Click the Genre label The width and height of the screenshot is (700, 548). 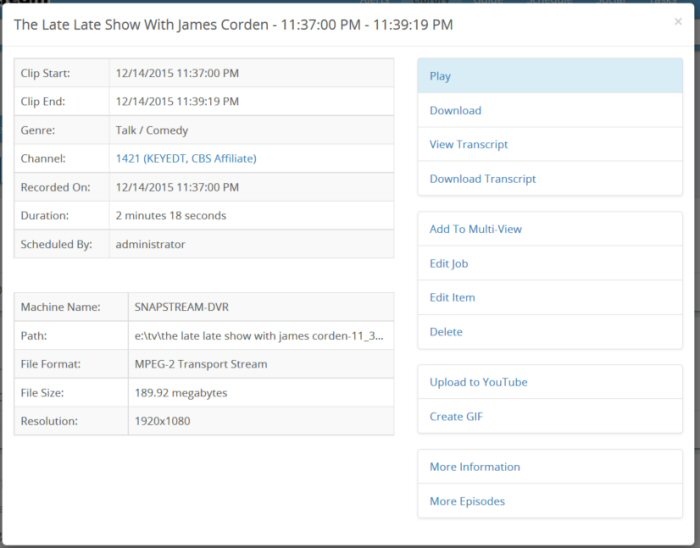pos(38,130)
